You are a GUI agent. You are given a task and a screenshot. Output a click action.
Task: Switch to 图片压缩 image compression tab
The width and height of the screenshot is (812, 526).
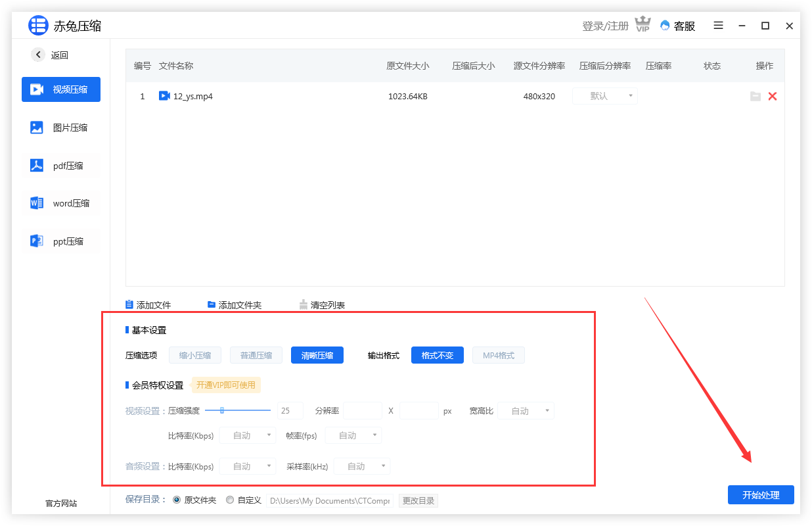coord(61,128)
